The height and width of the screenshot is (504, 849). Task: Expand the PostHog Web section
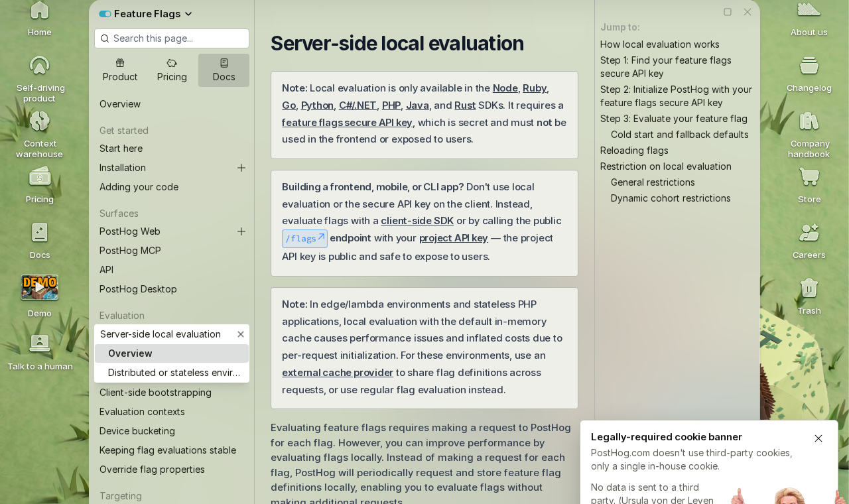pyautogui.click(x=241, y=231)
